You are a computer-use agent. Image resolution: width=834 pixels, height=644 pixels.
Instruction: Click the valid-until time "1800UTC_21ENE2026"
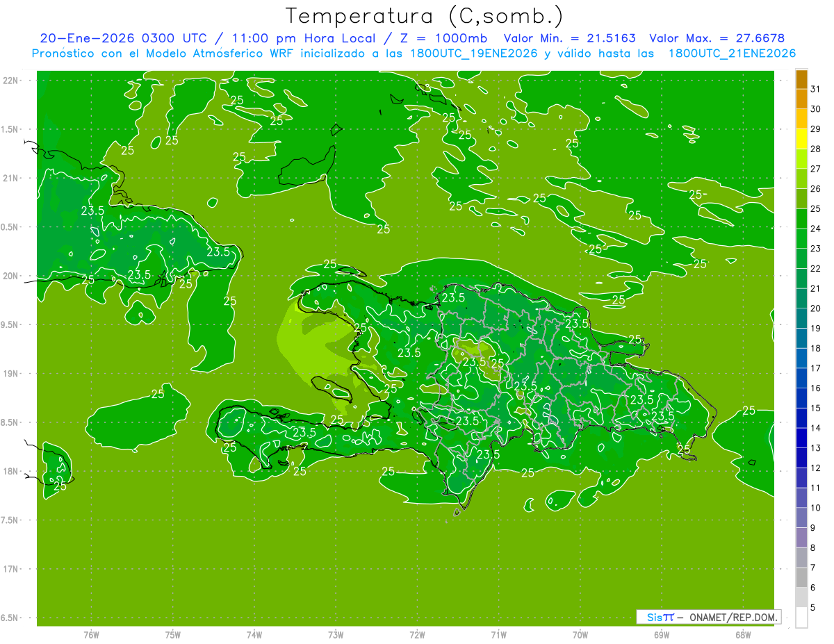(732, 53)
